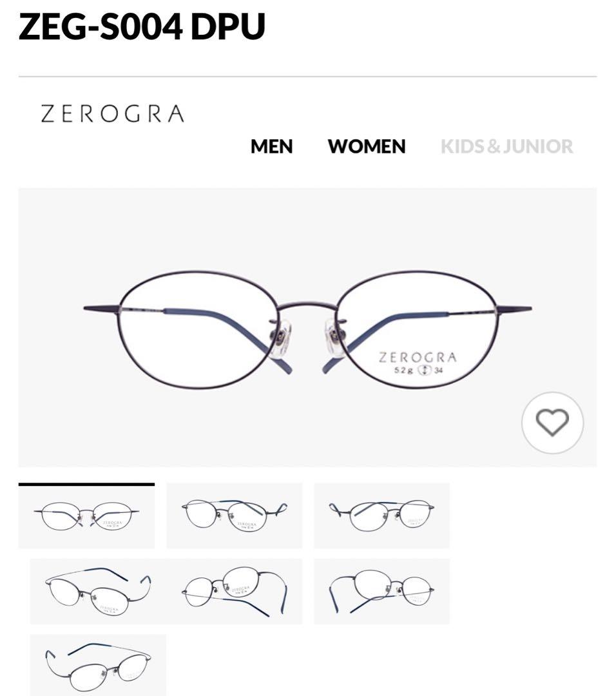Select the front-view thumbnail with black underline
The width and height of the screenshot is (616, 696).
86,517
